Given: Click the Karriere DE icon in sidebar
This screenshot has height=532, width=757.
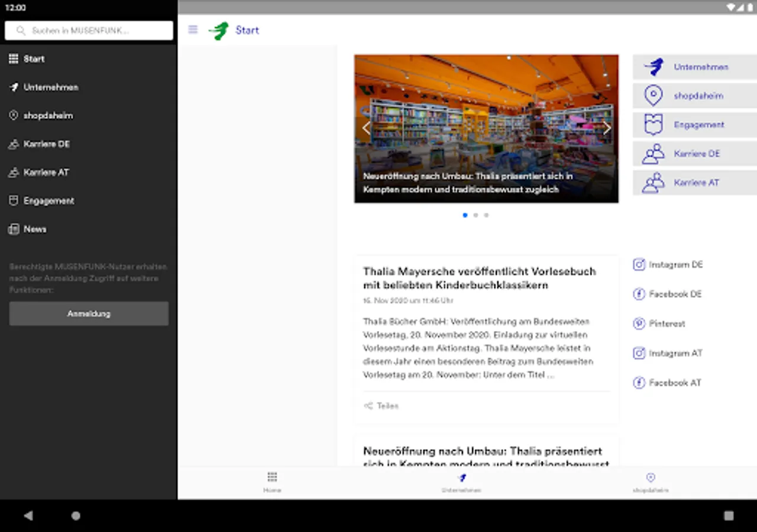Looking at the screenshot, I should 14,144.
